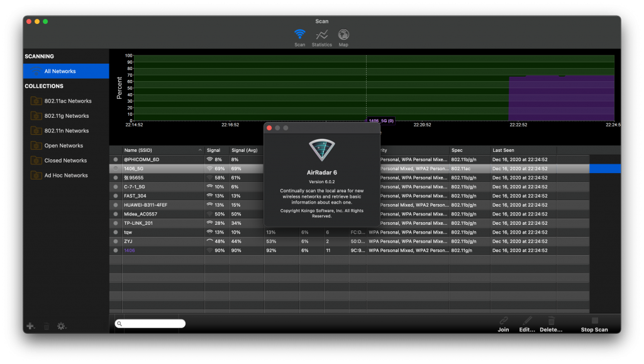Toggle graph dot for Midea_AC0557 row

click(116, 214)
